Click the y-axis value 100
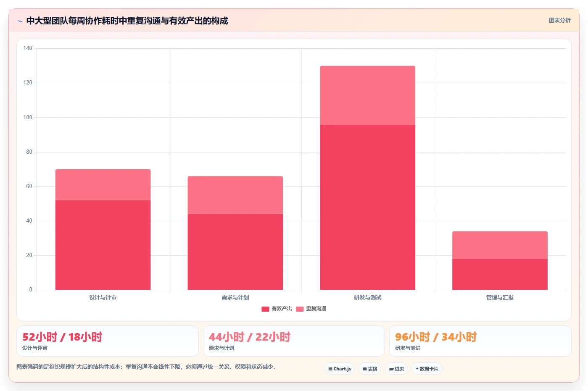The width and height of the screenshot is (588, 391). click(x=28, y=117)
